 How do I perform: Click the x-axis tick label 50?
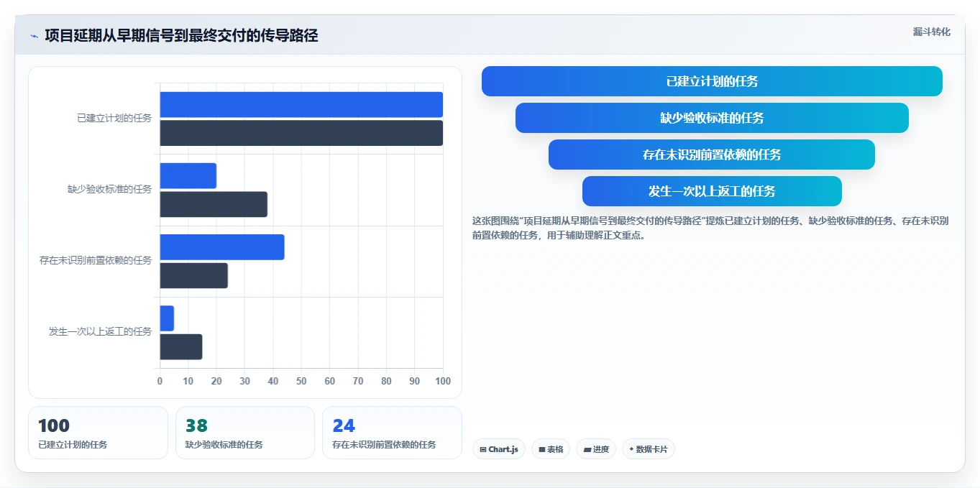(301, 381)
